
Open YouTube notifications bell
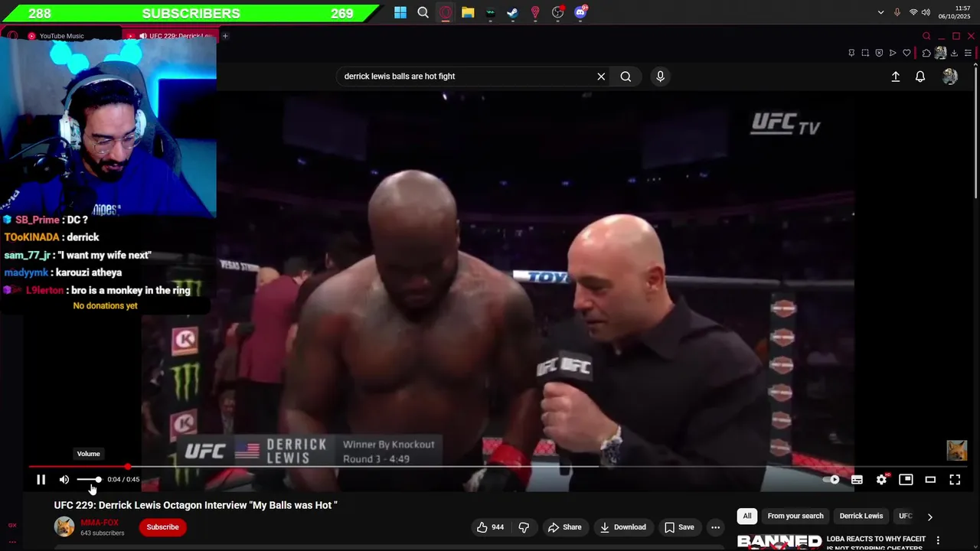920,77
